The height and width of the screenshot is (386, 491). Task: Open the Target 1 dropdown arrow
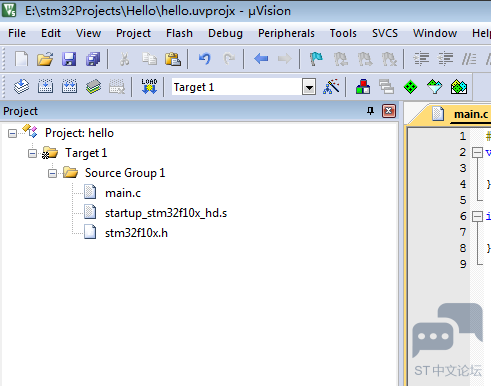(x=309, y=87)
